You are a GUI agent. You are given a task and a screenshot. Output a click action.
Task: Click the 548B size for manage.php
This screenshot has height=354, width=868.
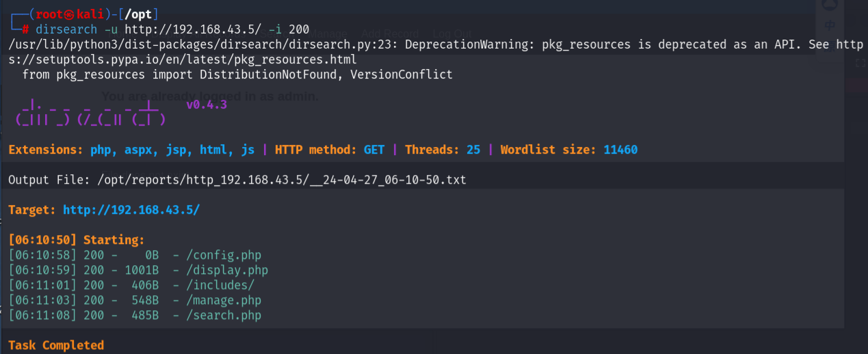click(145, 300)
